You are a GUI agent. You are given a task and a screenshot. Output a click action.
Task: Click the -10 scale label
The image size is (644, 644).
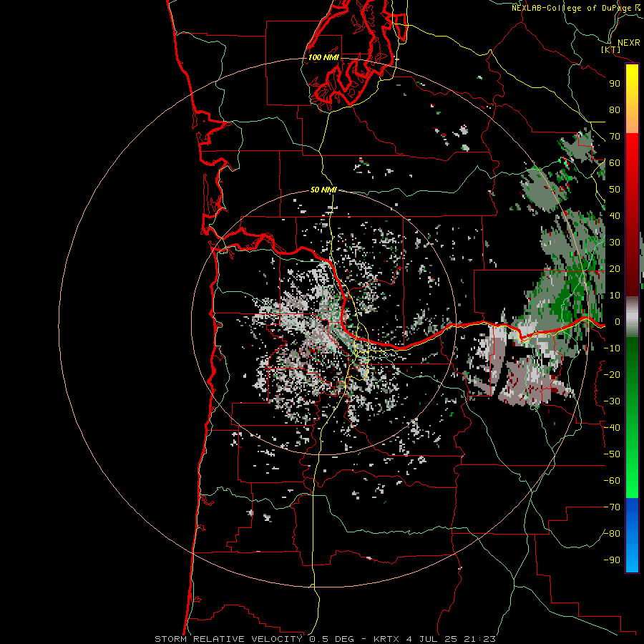click(612, 348)
